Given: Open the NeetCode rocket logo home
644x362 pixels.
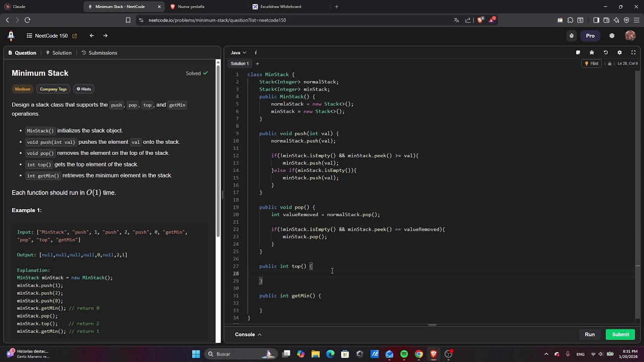Looking at the screenshot, I should tap(11, 36).
